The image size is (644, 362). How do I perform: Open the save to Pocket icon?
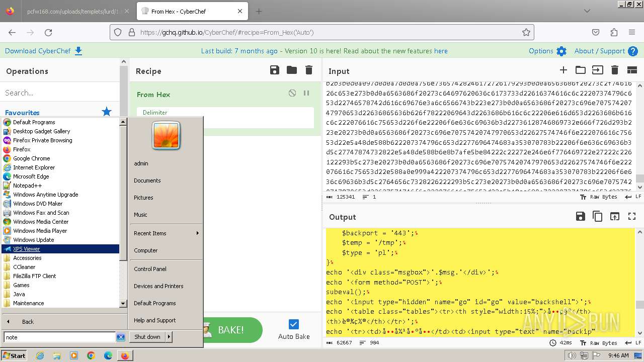(596, 32)
